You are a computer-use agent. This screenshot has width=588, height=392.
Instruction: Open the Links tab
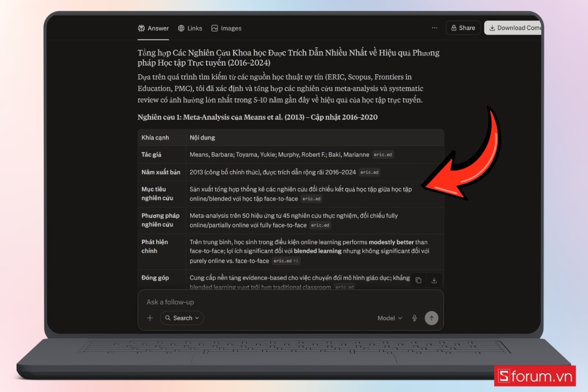click(x=190, y=28)
